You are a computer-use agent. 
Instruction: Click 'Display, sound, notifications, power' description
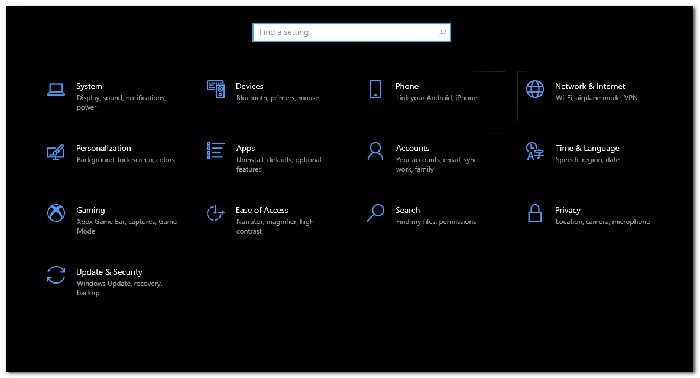(x=121, y=103)
